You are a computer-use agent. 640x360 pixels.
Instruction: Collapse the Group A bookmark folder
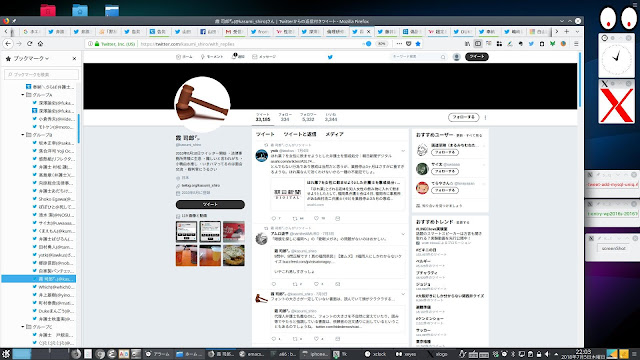23,95
